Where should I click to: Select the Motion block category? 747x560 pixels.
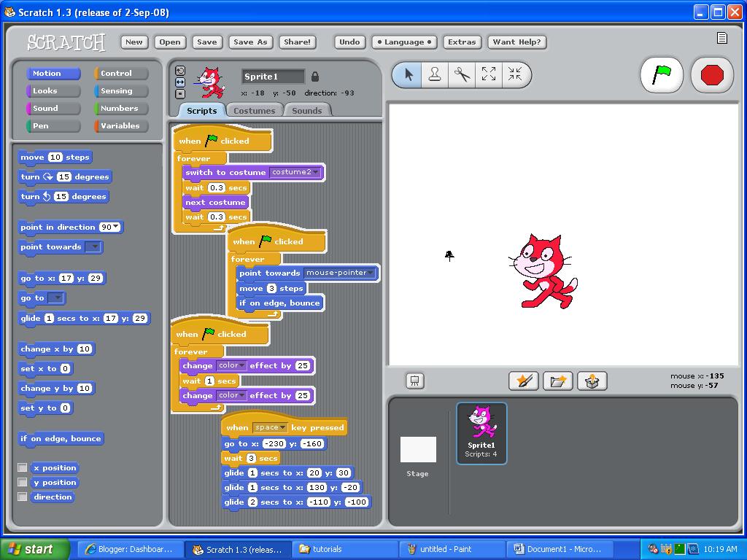click(x=53, y=74)
